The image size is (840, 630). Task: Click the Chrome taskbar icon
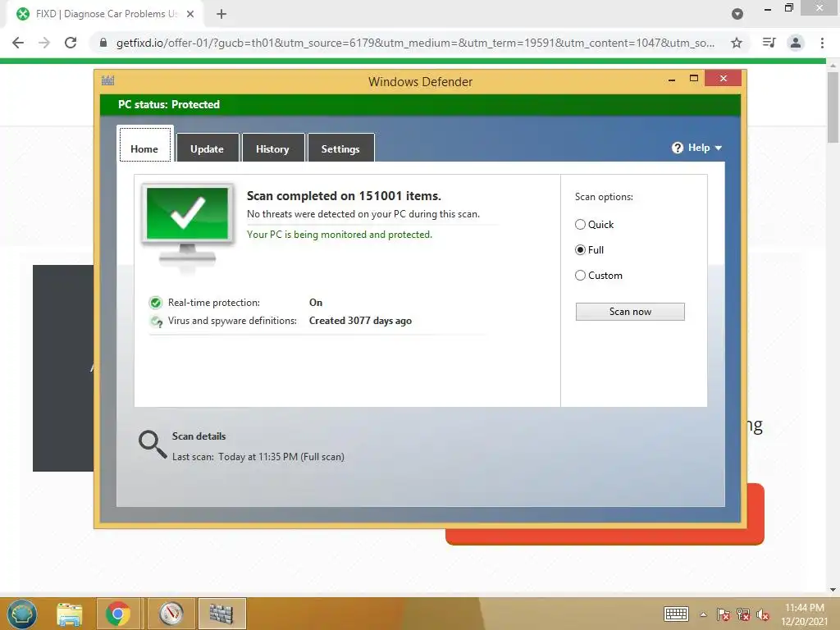click(x=118, y=614)
